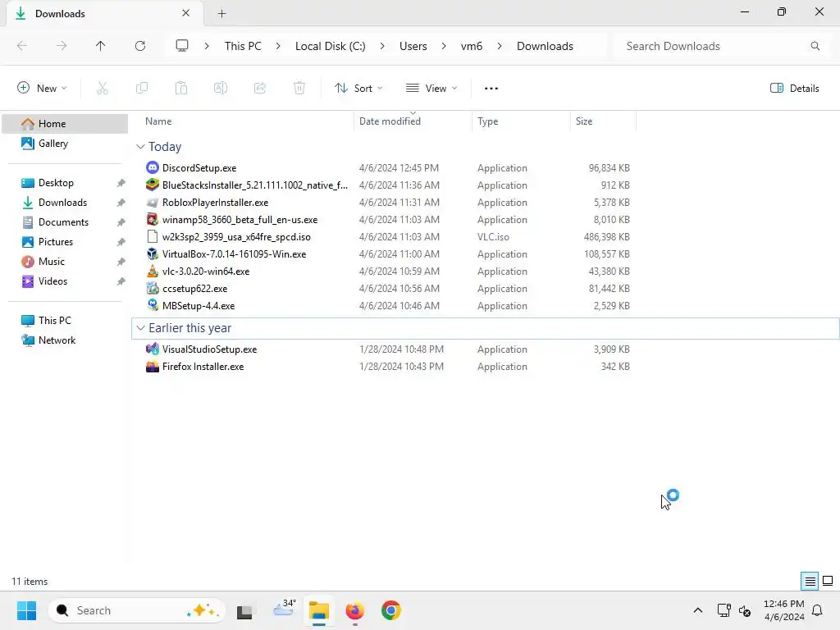Open Firefox from the taskbar
Viewport: 840px width, 630px height.
click(354, 610)
